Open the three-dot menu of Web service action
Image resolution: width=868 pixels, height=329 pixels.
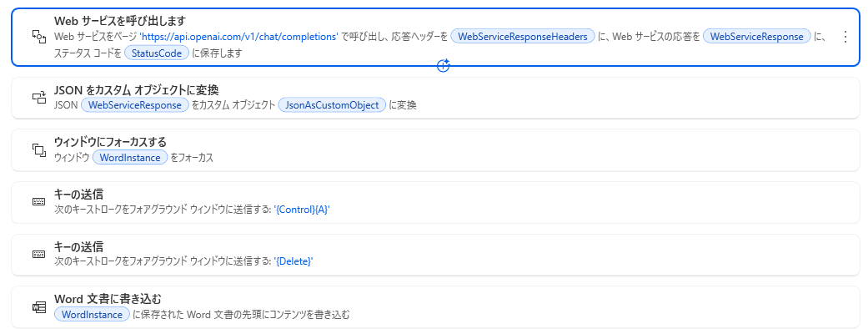click(845, 37)
